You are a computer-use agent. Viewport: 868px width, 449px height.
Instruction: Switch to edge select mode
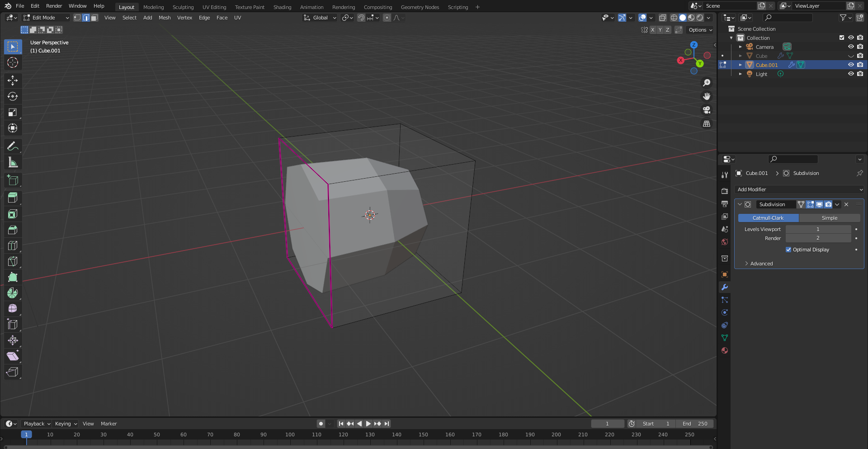coord(86,18)
